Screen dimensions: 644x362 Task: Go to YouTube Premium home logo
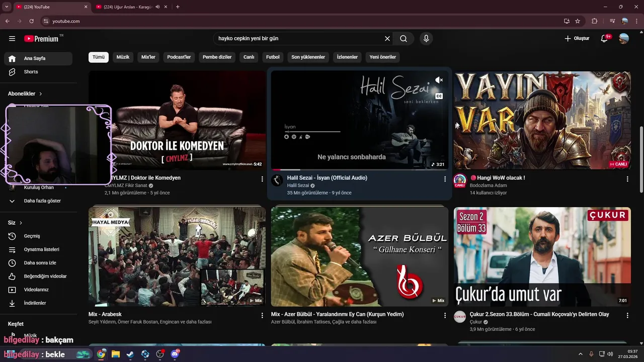click(x=41, y=39)
